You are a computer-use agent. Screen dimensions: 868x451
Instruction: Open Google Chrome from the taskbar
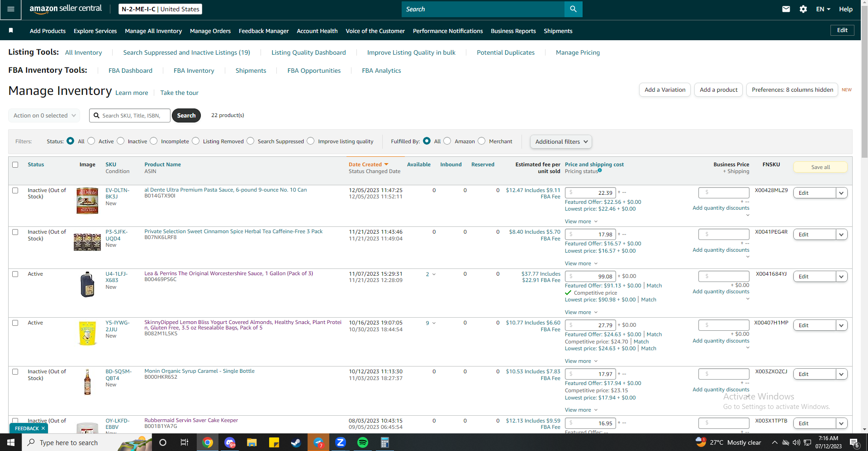point(208,442)
